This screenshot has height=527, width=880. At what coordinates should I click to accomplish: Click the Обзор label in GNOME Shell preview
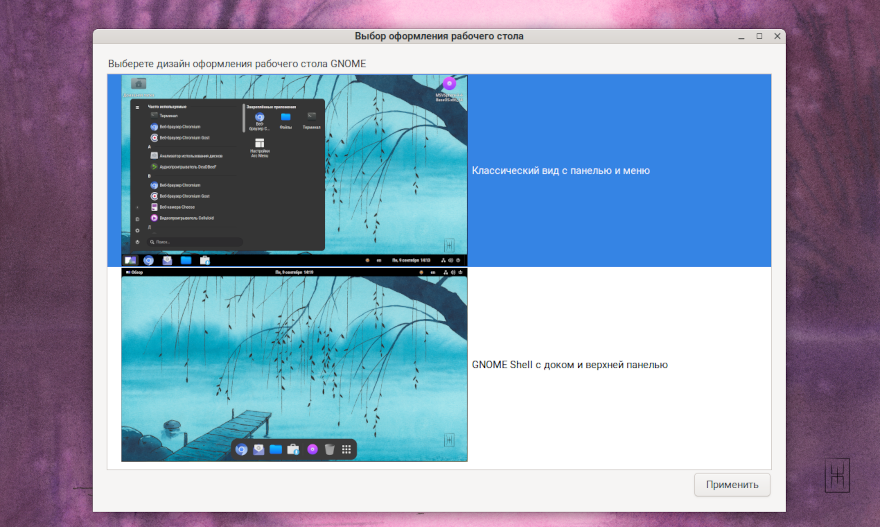135,272
